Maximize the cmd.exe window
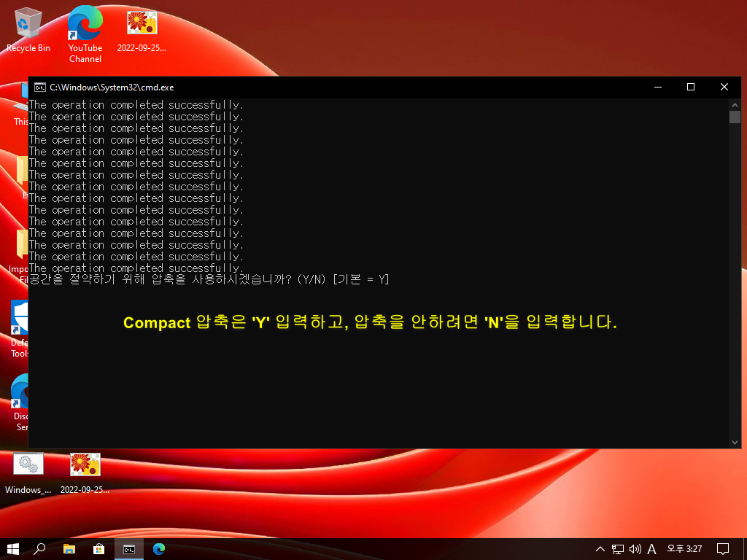The width and height of the screenshot is (747, 560). tap(691, 87)
